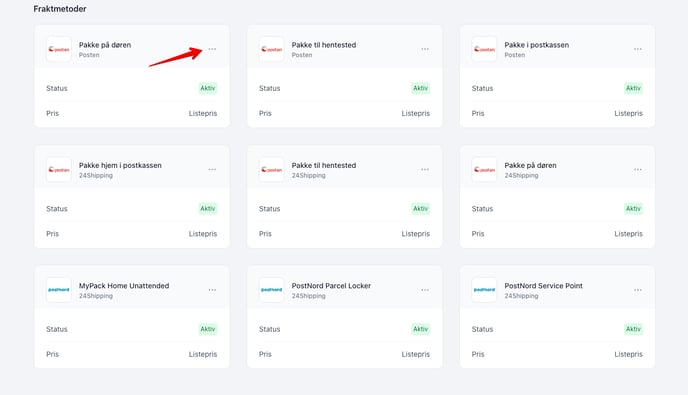This screenshot has width=688, height=395.
Task: Open three-dot menu for Pakke i postkassen
Action: click(638, 49)
